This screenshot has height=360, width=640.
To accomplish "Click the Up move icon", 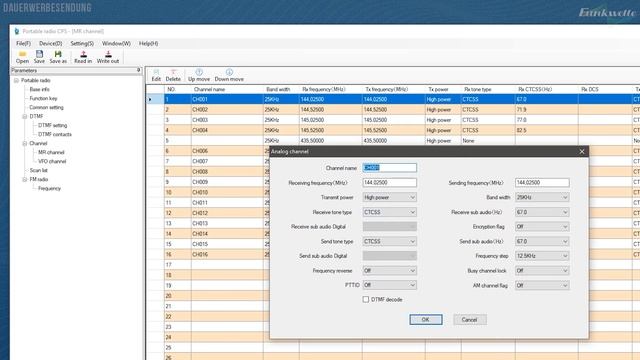I will [x=199, y=76].
